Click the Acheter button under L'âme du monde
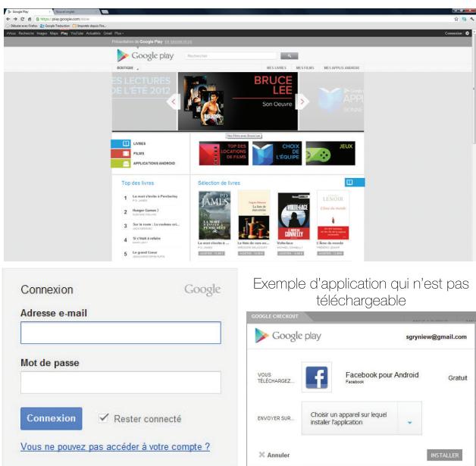 (330, 253)
